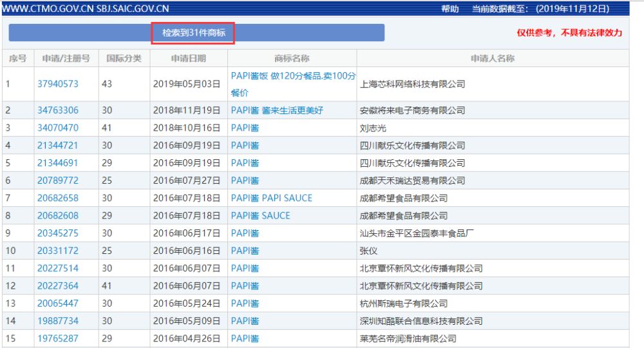644x348 pixels.
Task: Open registration number 20227364
Action: 58,286
